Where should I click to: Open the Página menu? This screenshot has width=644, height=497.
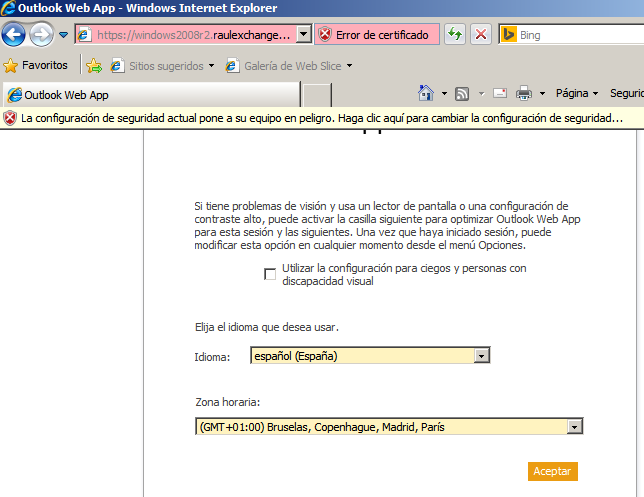click(577, 93)
